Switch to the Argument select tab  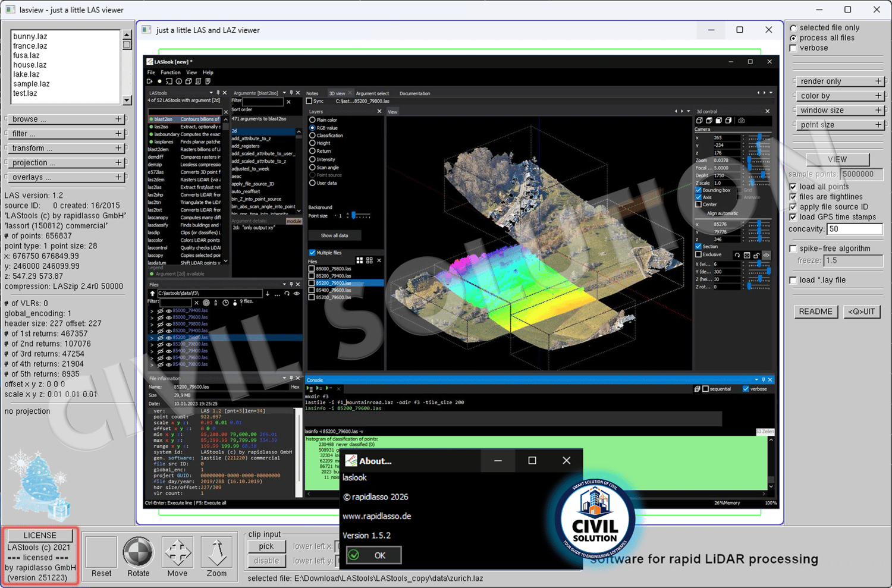pyautogui.click(x=372, y=93)
